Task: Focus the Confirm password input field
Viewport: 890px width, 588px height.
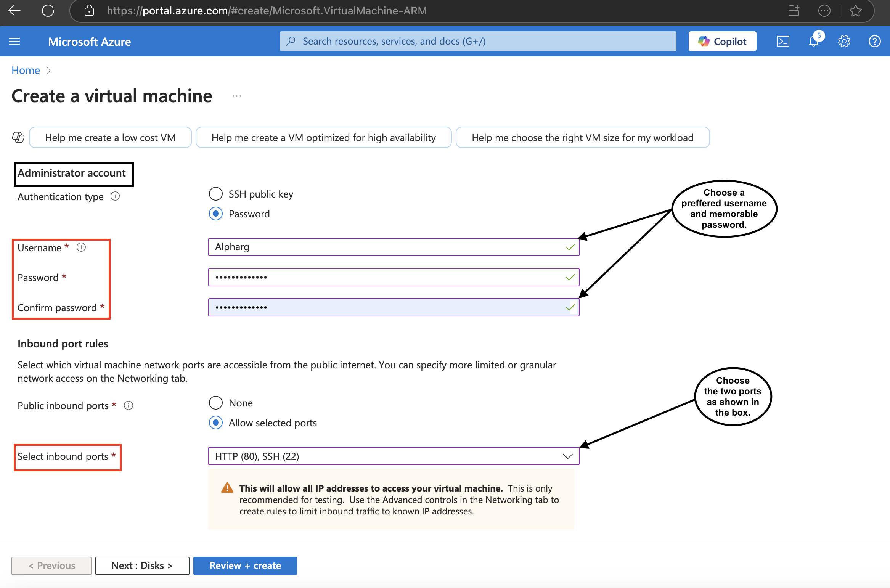Action: 394,307
